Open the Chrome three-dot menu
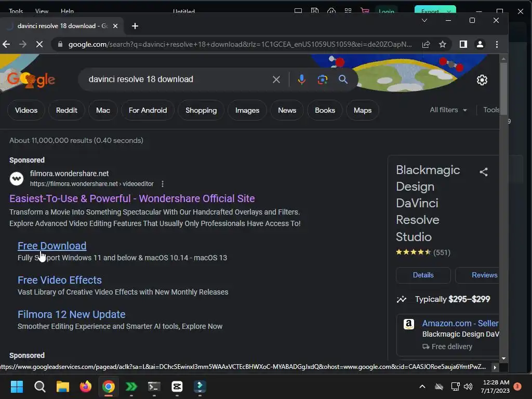This screenshot has width=532, height=399. click(x=497, y=44)
